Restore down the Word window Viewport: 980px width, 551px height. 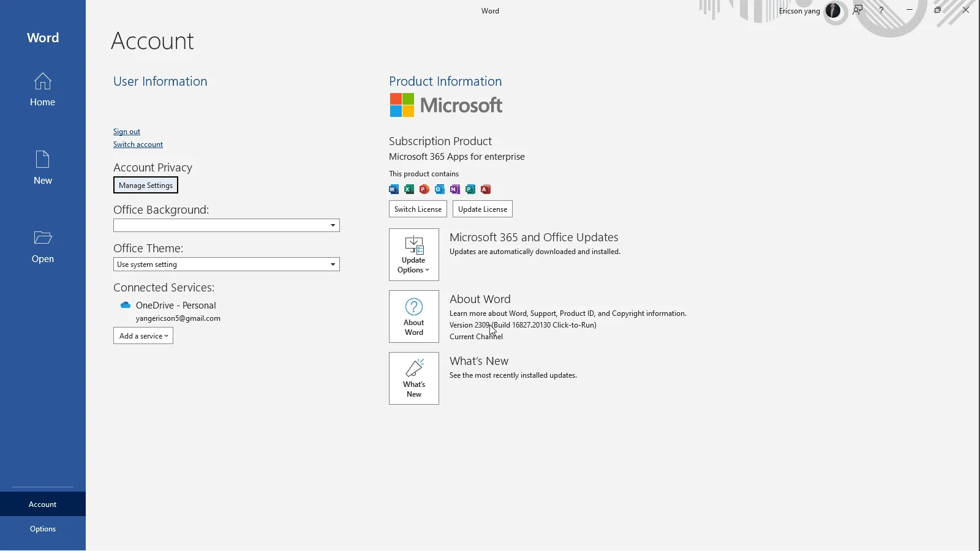(x=937, y=10)
